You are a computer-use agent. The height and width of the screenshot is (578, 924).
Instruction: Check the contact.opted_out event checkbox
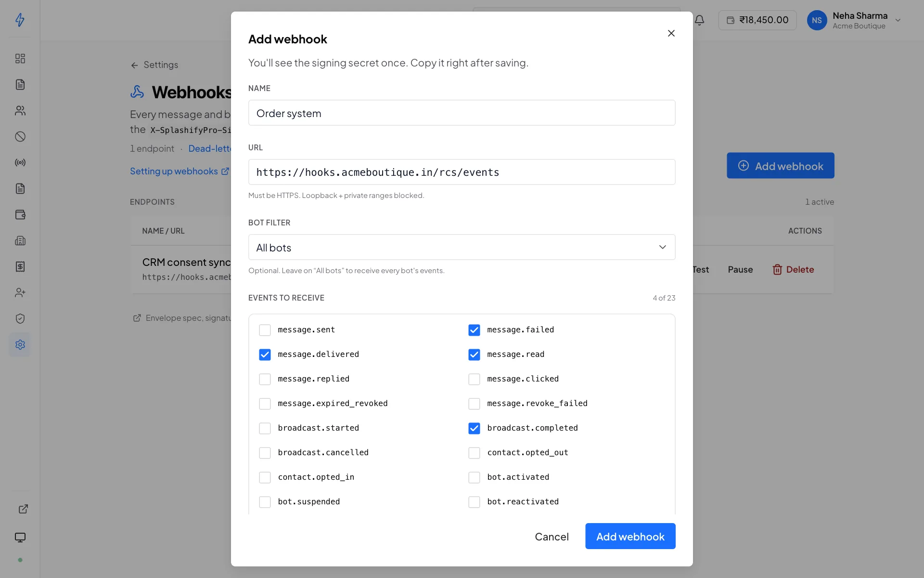point(474,453)
